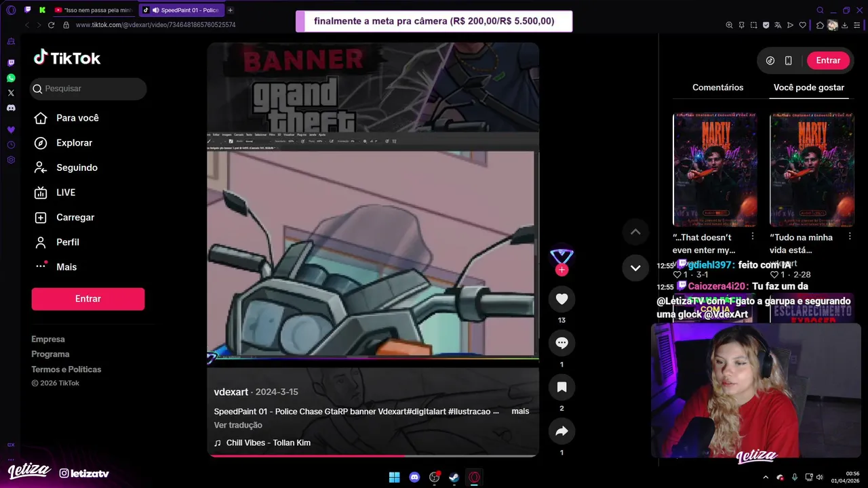This screenshot has height=488, width=868.
Task: Open WhatsApp in Opera sidebar
Action: (11, 78)
